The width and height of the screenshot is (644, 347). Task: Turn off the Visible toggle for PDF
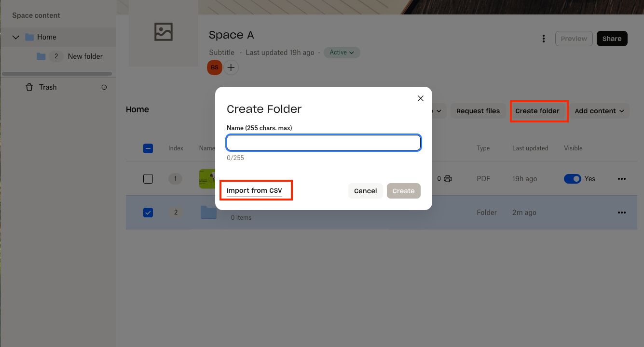[x=572, y=179]
